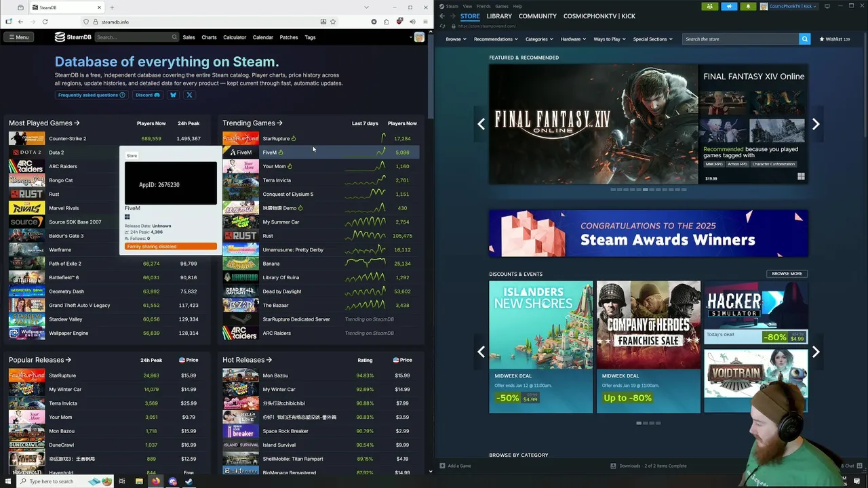
Task: Open the Calculator page on SteamDB
Action: pos(235,37)
